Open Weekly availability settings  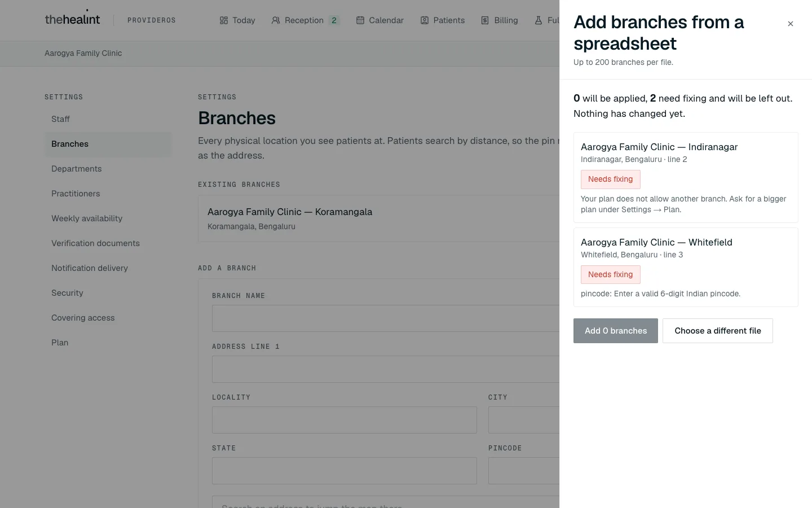(x=108, y=218)
